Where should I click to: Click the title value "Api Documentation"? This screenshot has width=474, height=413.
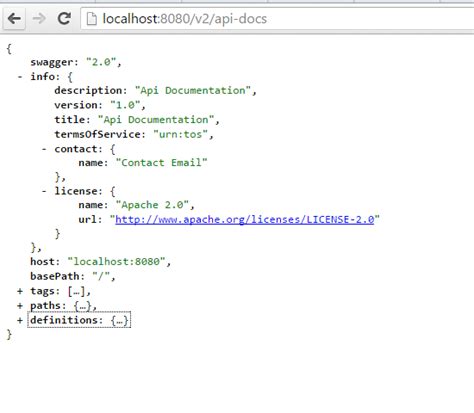pos(156,120)
